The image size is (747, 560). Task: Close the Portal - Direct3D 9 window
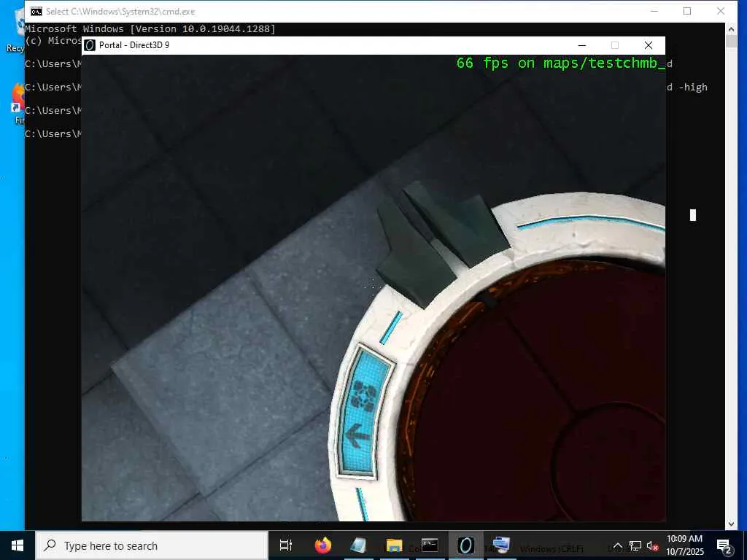pos(649,45)
